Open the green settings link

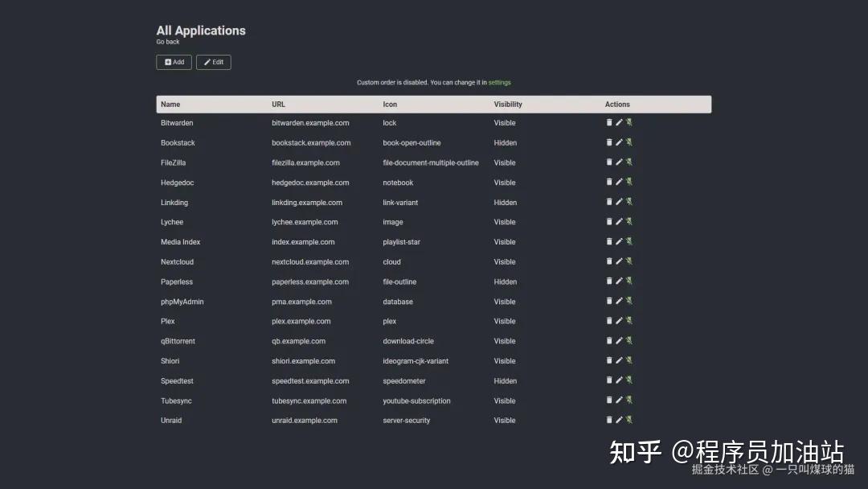click(x=499, y=83)
